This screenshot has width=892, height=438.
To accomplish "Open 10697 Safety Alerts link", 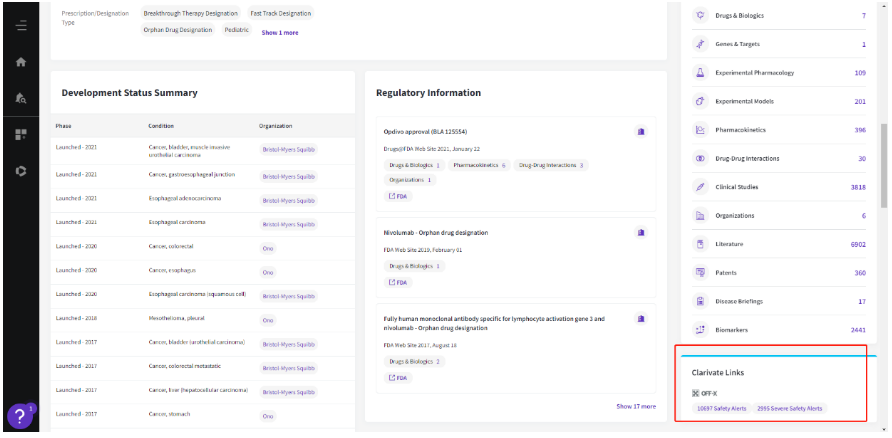I will [722, 408].
